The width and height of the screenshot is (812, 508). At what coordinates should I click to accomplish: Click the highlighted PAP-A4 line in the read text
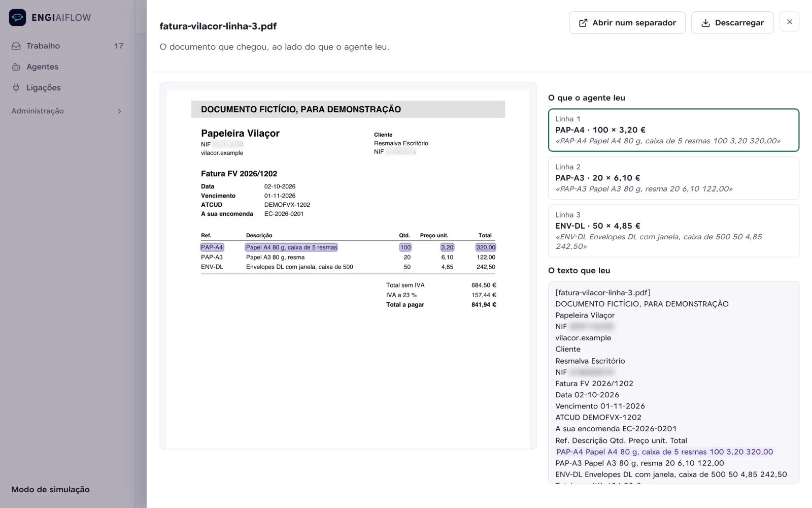(x=664, y=452)
